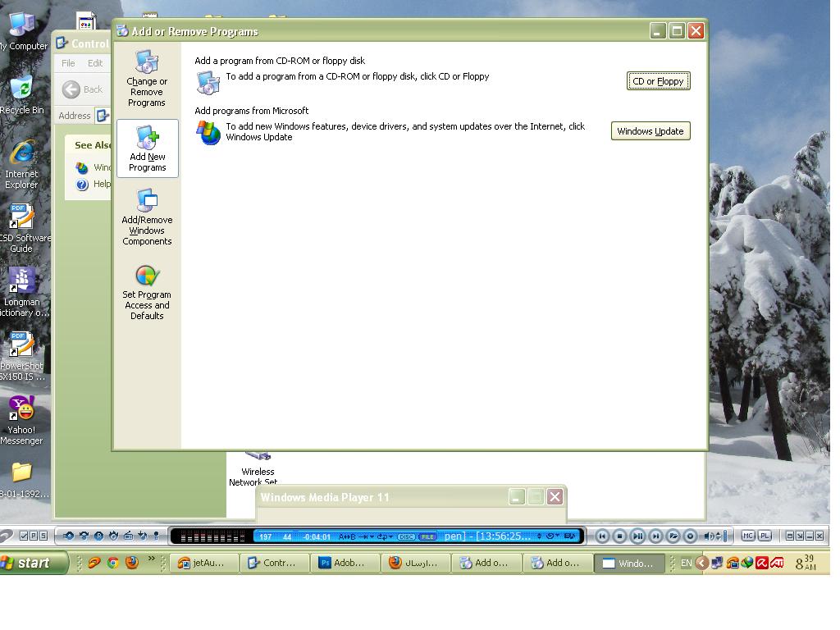Select Add New Programs in sidebar
Screen dimensions: 840x630
pos(148,148)
